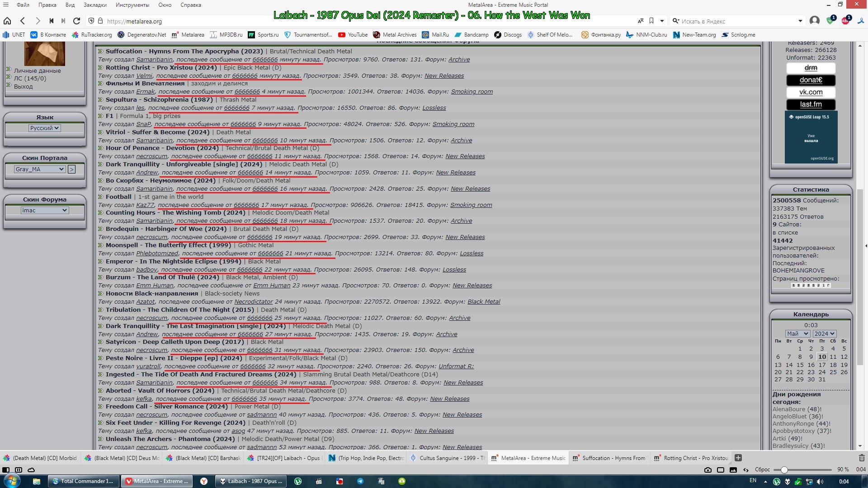Open the Smoking room forum link for F1

pos(453,124)
